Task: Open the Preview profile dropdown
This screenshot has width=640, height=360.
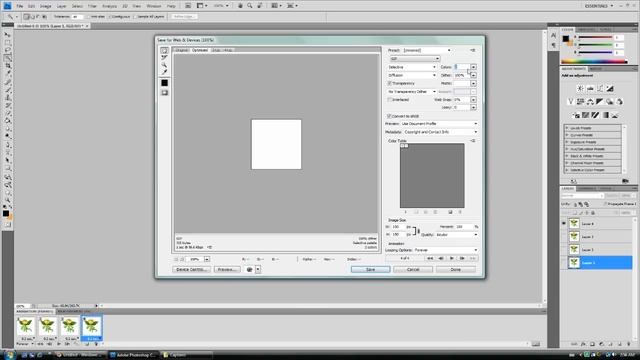Action: click(439, 124)
